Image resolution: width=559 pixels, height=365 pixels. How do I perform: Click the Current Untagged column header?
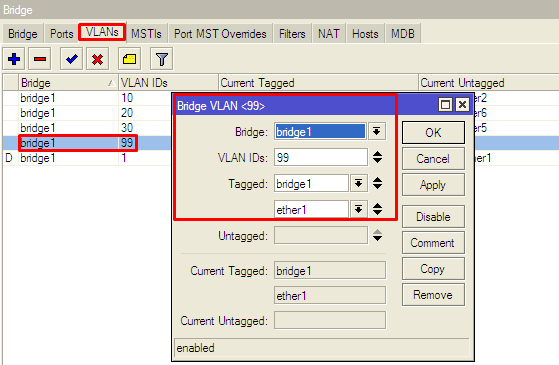(488, 83)
